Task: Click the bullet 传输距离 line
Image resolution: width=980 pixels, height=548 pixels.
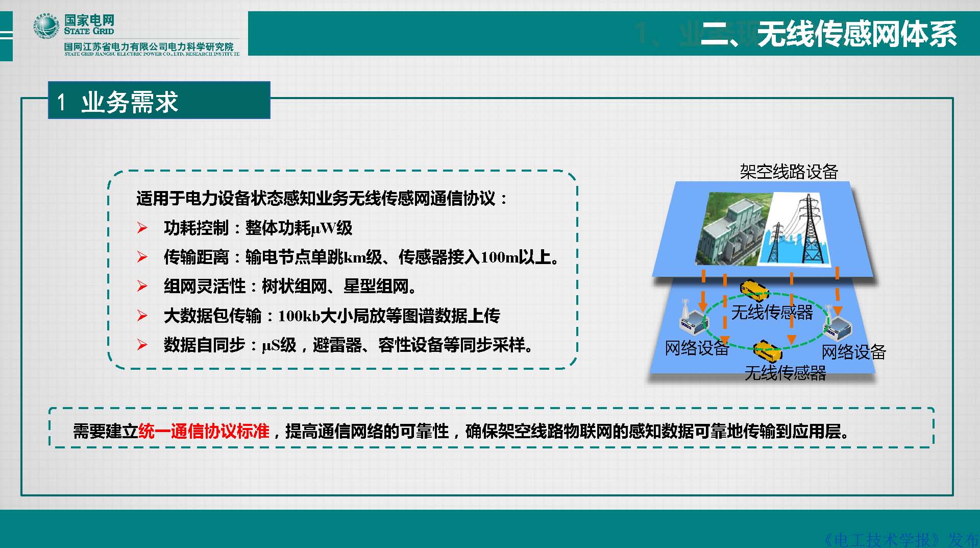Action: (361, 257)
